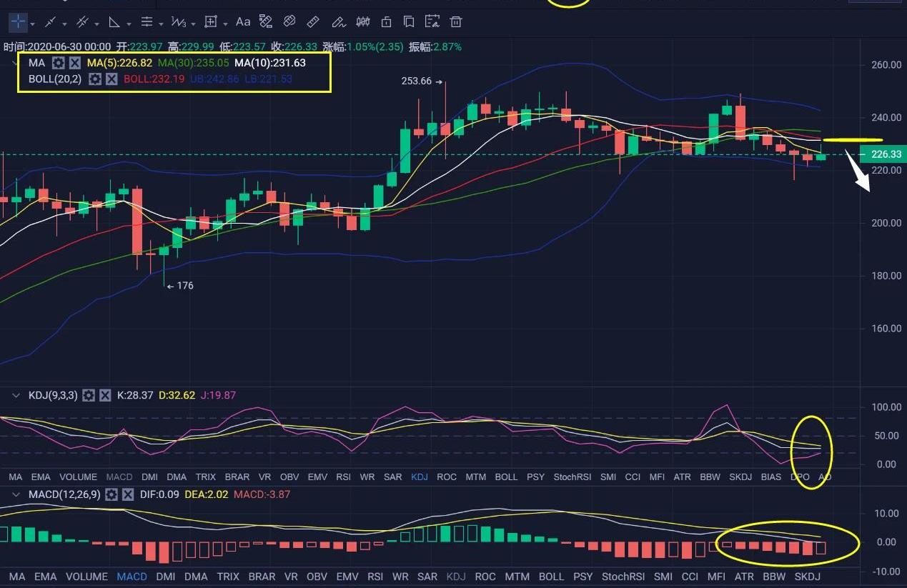The width and height of the screenshot is (907, 588).
Task: Remove the MA indicator with X
Action: click(x=75, y=63)
